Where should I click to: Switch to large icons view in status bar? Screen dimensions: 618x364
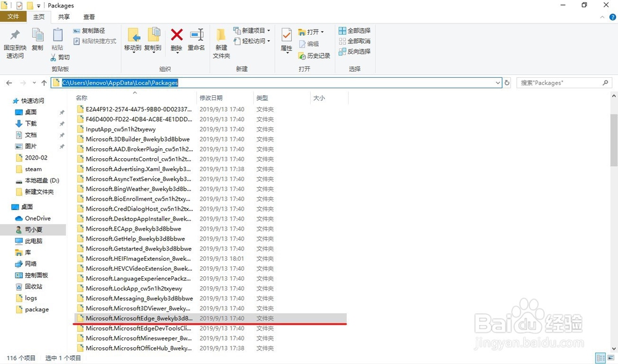point(610,358)
